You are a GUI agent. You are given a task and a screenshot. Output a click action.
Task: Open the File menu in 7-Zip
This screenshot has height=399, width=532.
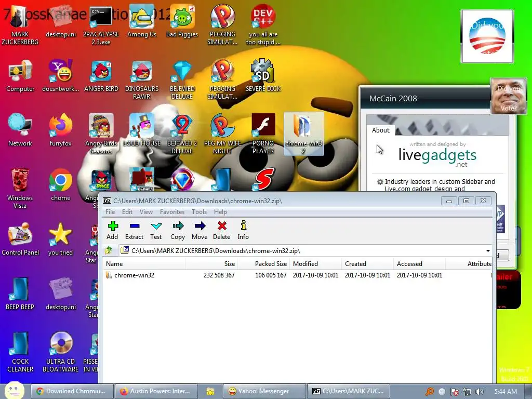point(110,212)
